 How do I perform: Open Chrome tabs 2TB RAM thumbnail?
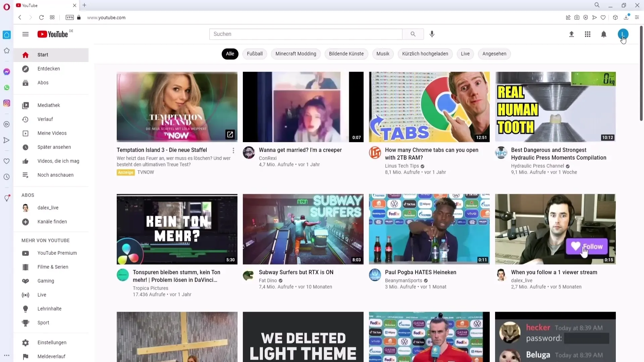429,107
